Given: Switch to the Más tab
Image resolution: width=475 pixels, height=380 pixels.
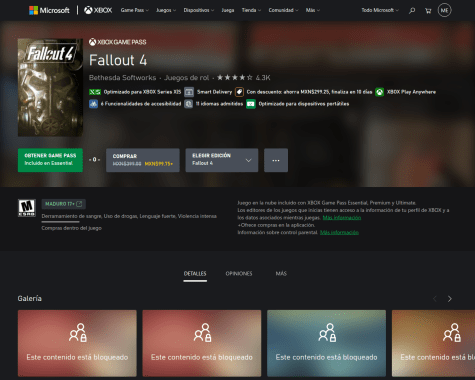Looking at the screenshot, I should (281, 274).
